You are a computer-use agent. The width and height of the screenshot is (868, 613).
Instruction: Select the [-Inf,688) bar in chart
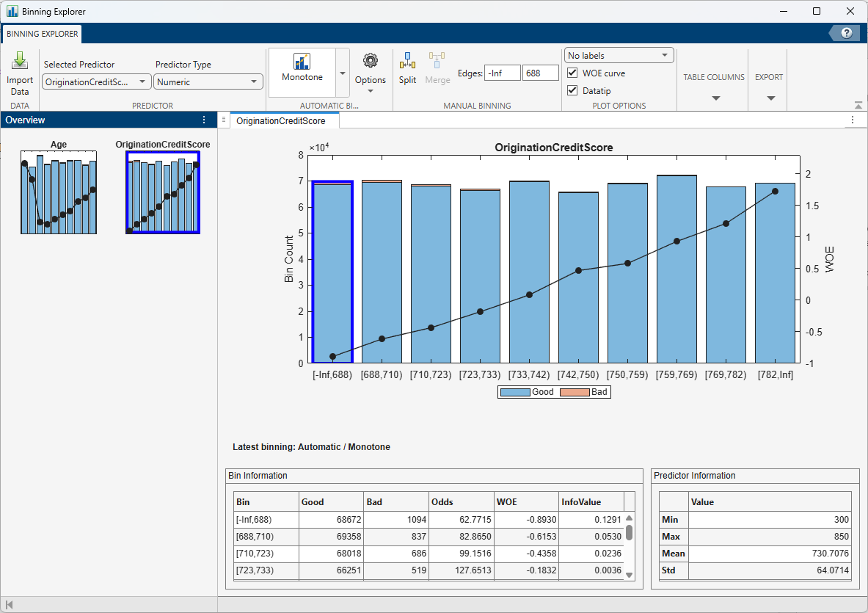tap(332, 272)
